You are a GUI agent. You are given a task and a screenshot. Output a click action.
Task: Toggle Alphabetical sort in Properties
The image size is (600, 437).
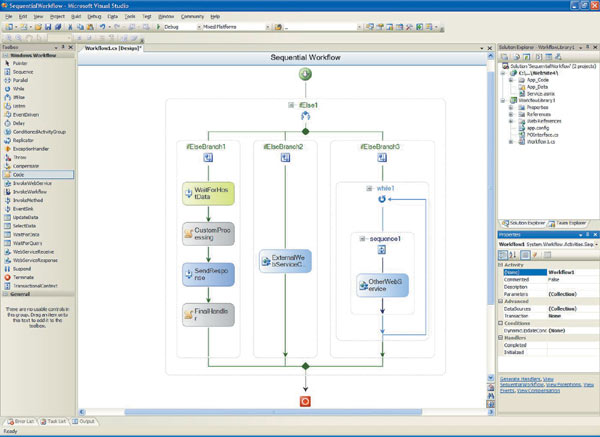pyautogui.click(x=513, y=254)
